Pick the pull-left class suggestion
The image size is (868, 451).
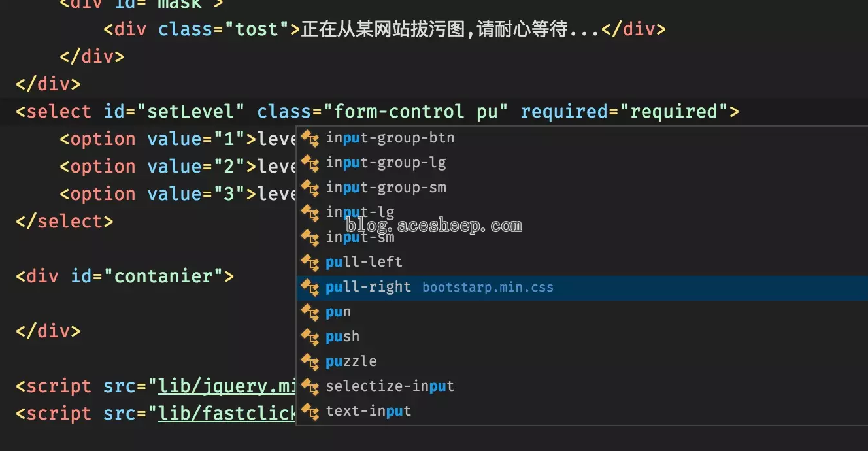coord(582,262)
